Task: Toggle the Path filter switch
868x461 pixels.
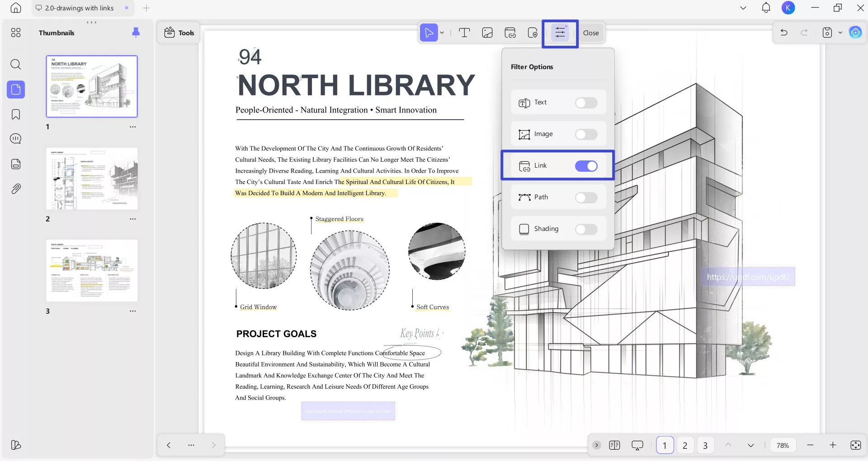Action: pyautogui.click(x=586, y=198)
